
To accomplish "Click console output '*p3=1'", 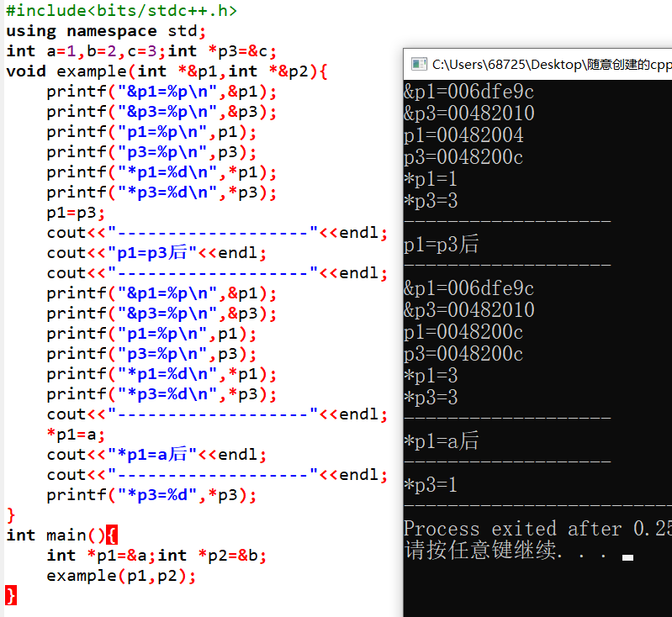I will click(431, 485).
